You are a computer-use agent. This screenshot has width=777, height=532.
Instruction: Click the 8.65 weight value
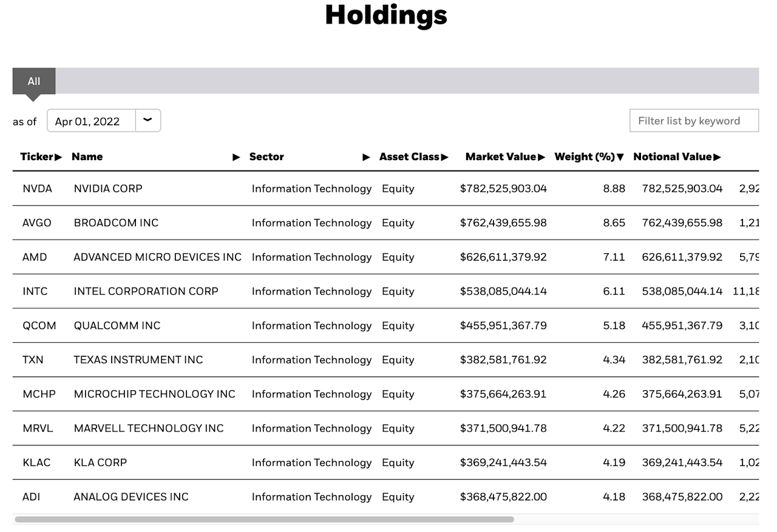614,223
